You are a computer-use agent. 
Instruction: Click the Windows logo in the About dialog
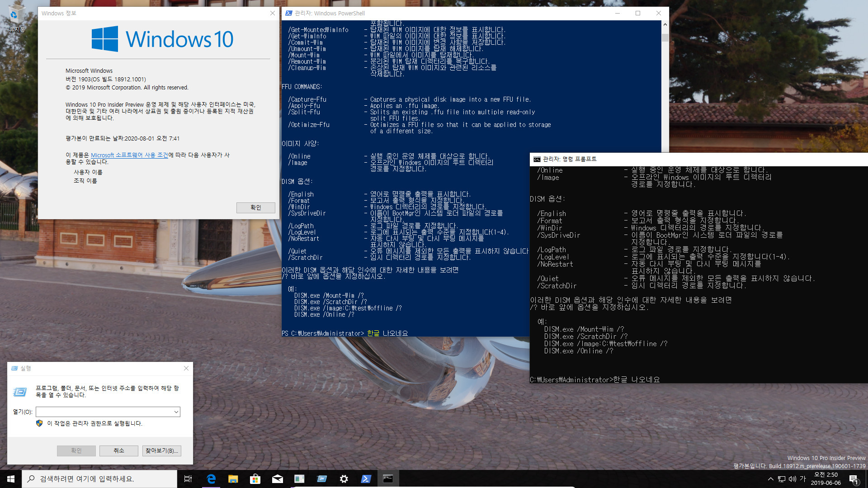tap(105, 39)
